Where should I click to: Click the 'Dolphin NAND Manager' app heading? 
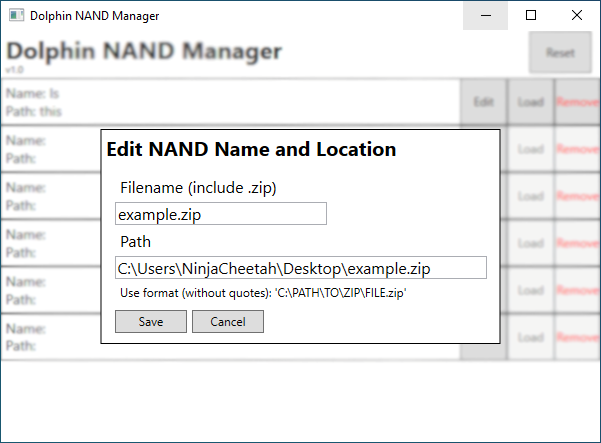tap(144, 51)
